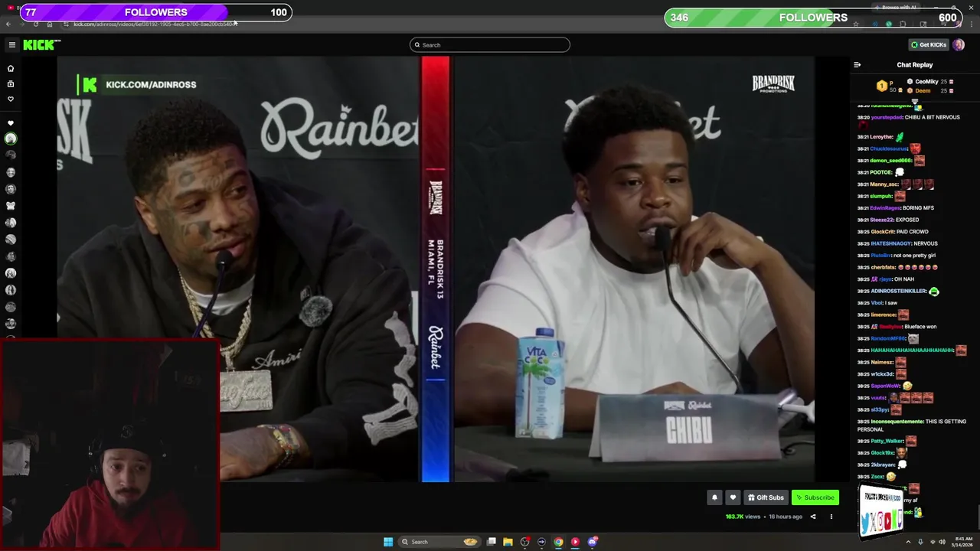Click IHATESHNAGGY's 'NERVOUS' message
980x551 pixels.
(925, 243)
